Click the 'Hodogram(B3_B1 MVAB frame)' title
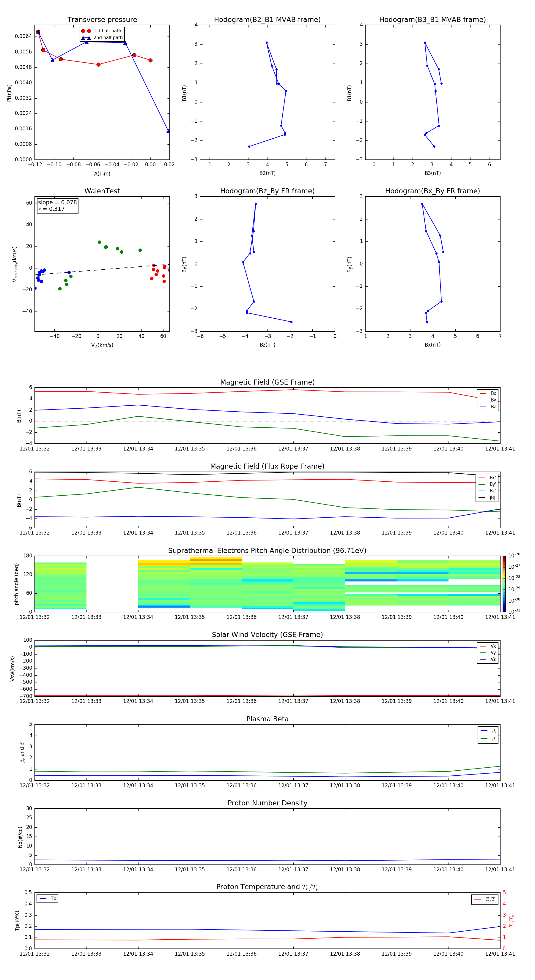The width and height of the screenshot is (535, 980). click(432, 20)
